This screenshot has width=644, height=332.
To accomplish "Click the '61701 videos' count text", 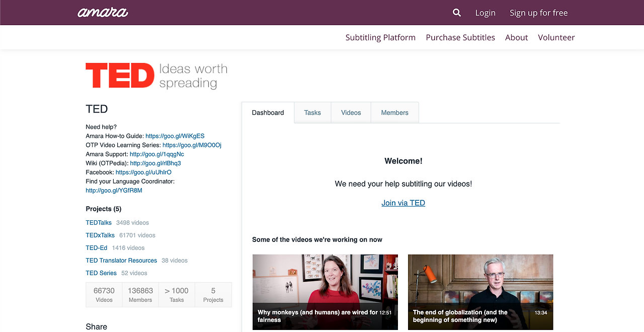I will pos(137,235).
